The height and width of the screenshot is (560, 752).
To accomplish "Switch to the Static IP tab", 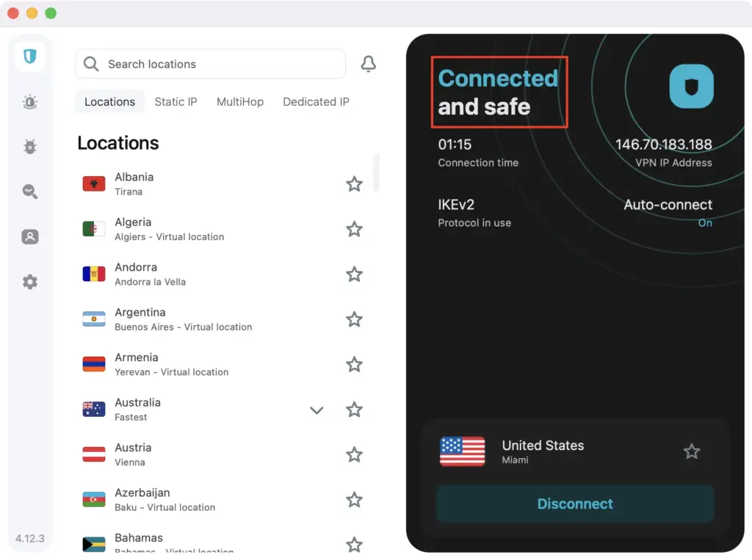I will [176, 102].
